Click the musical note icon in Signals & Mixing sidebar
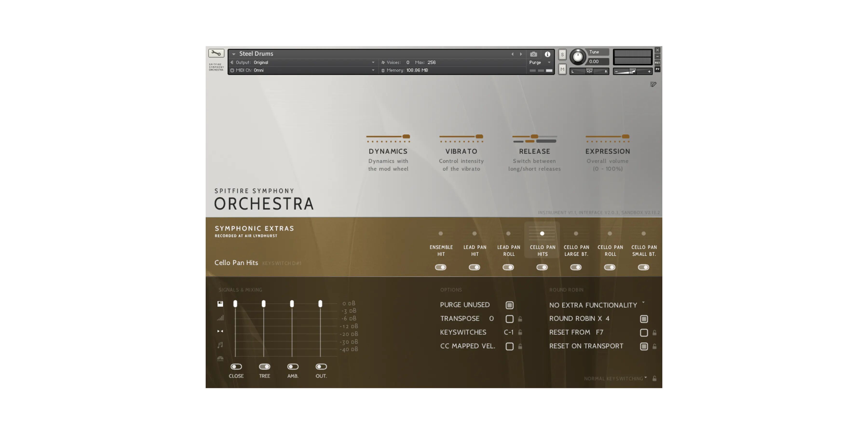Viewport: 868px width, 434px height. 220,345
